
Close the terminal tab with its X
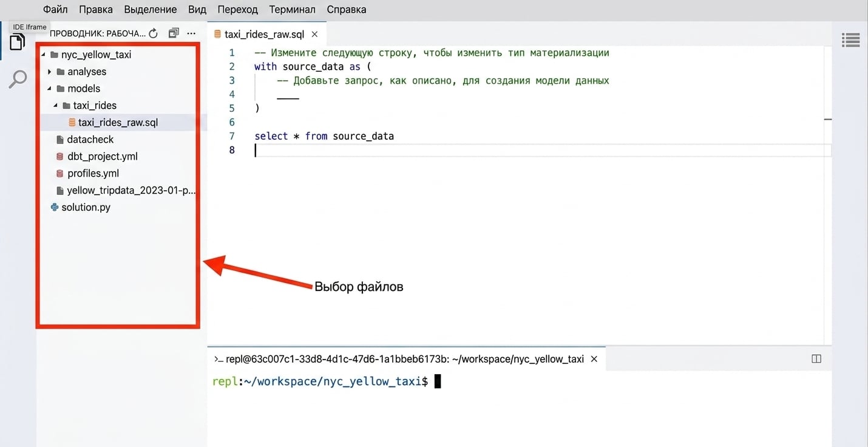pyautogui.click(x=594, y=359)
